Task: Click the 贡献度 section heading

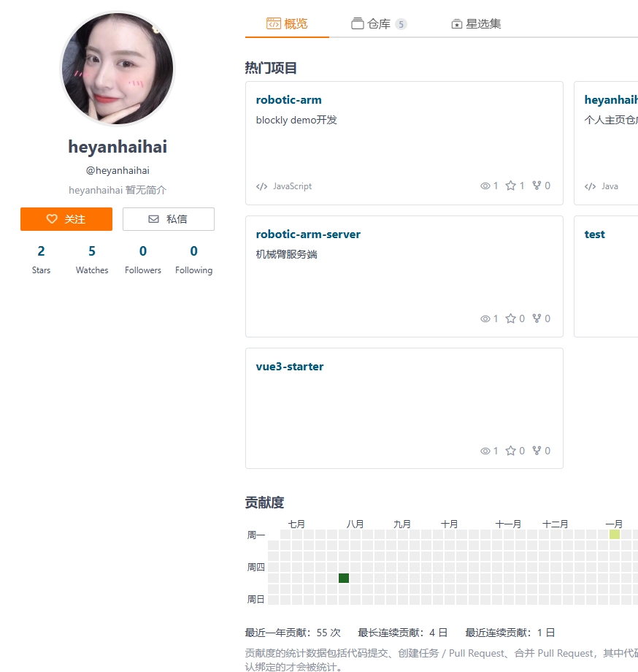Action: tap(264, 503)
